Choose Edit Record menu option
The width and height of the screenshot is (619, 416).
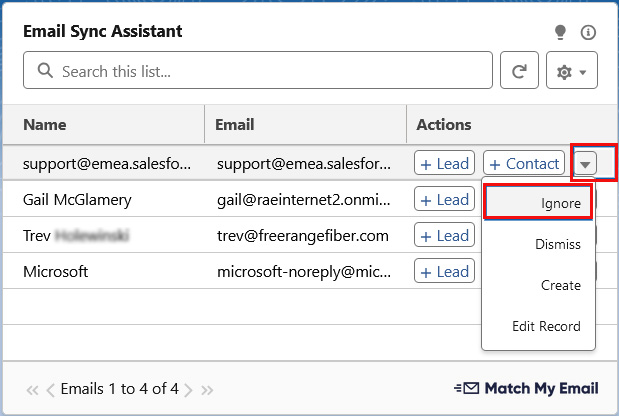(x=539, y=326)
